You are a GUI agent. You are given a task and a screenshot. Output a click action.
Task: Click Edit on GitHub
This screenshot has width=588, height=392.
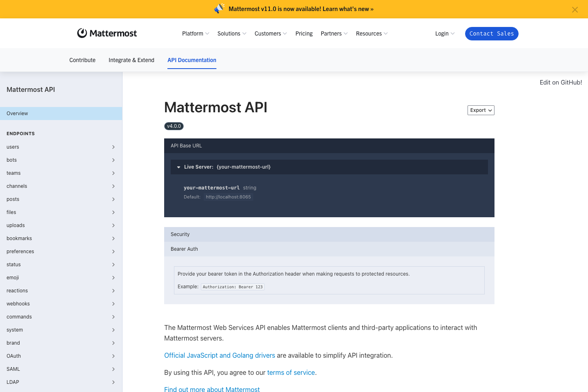coord(561,82)
